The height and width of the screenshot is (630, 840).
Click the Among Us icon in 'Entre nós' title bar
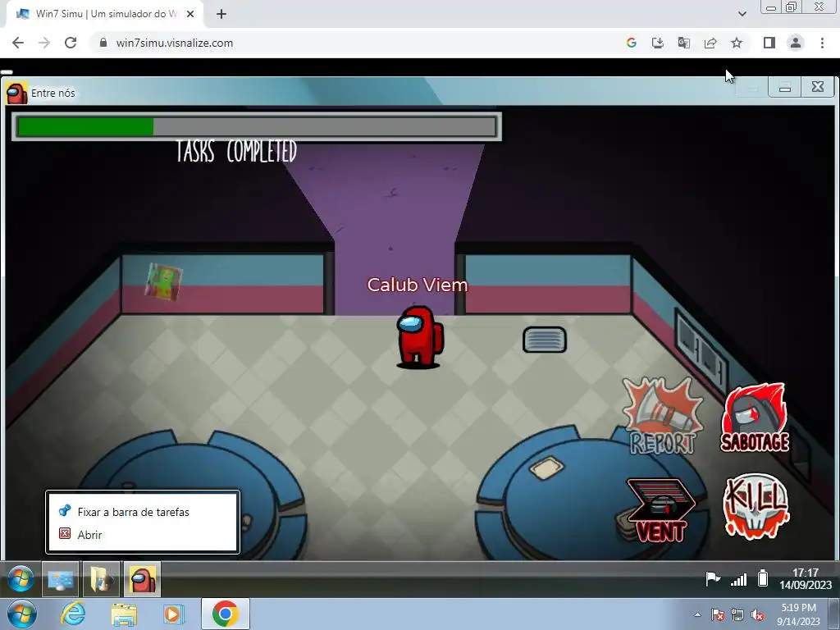coord(16,94)
